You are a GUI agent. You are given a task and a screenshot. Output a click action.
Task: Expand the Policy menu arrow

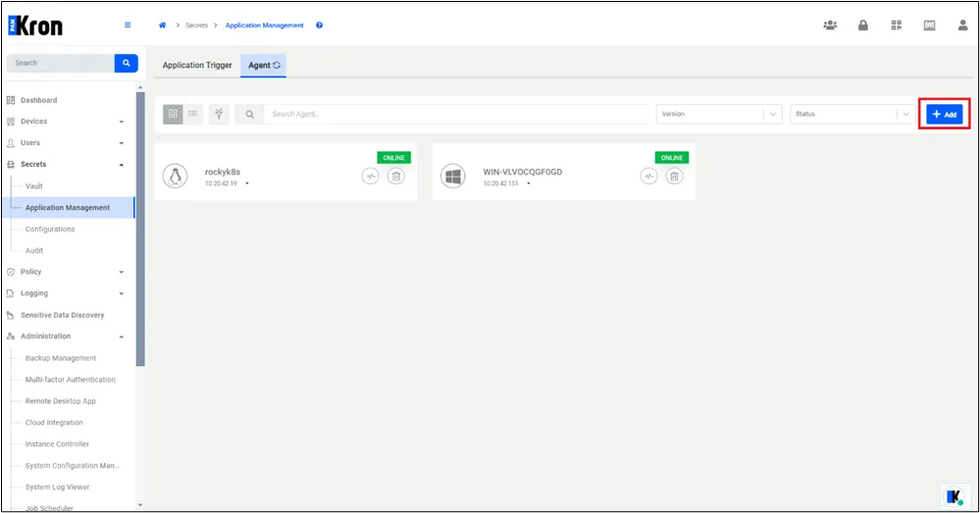coord(122,272)
